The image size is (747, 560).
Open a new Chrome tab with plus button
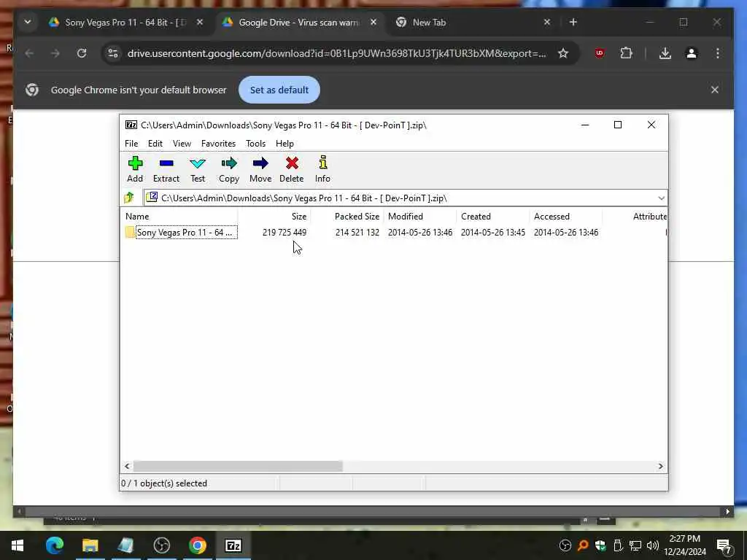point(573,23)
